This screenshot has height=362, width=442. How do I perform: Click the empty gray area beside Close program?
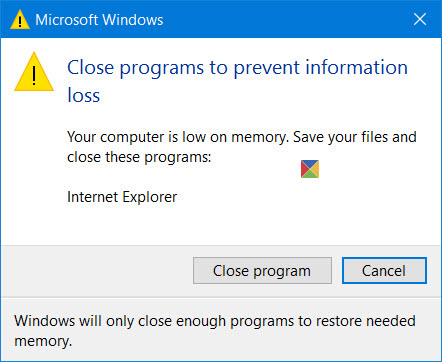tap(97, 271)
